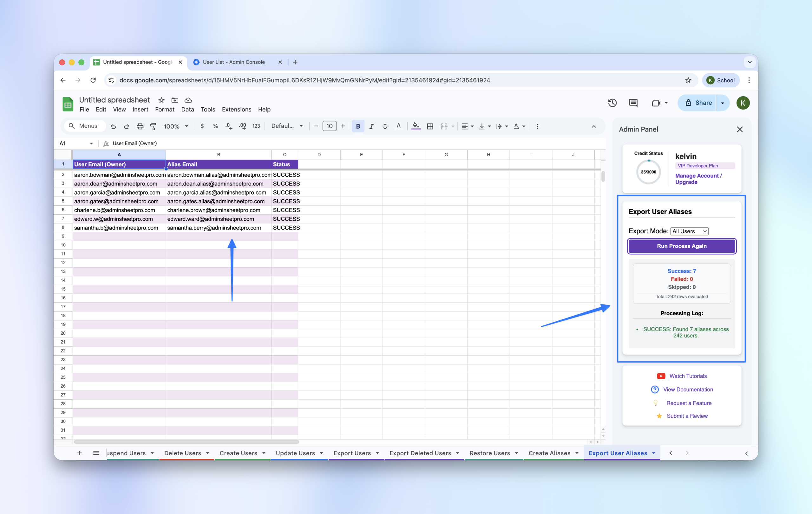Viewport: 812px width, 514px height.
Task: Click the print icon in the toolbar
Action: 140,126
